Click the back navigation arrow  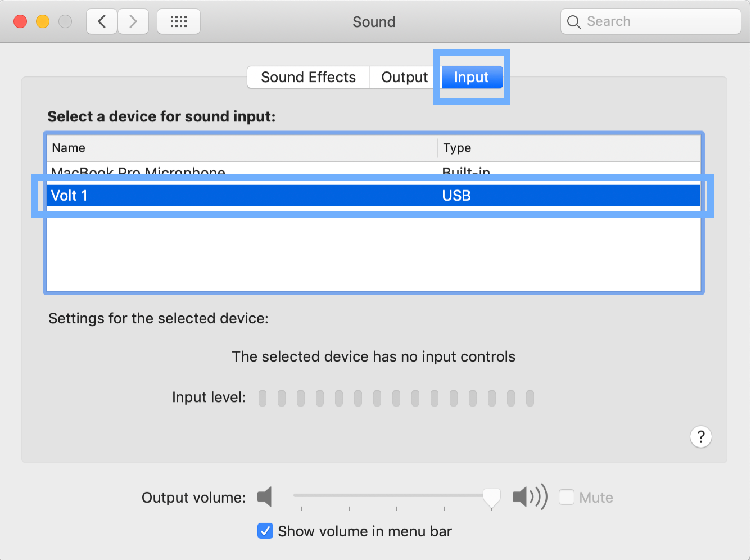(101, 21)
